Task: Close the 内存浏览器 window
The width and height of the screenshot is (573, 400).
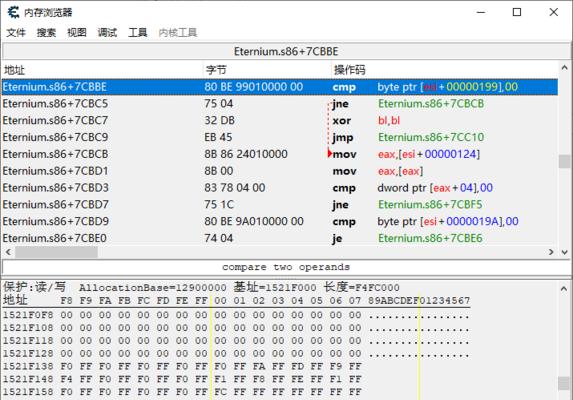Action: [x=553, y=12]
